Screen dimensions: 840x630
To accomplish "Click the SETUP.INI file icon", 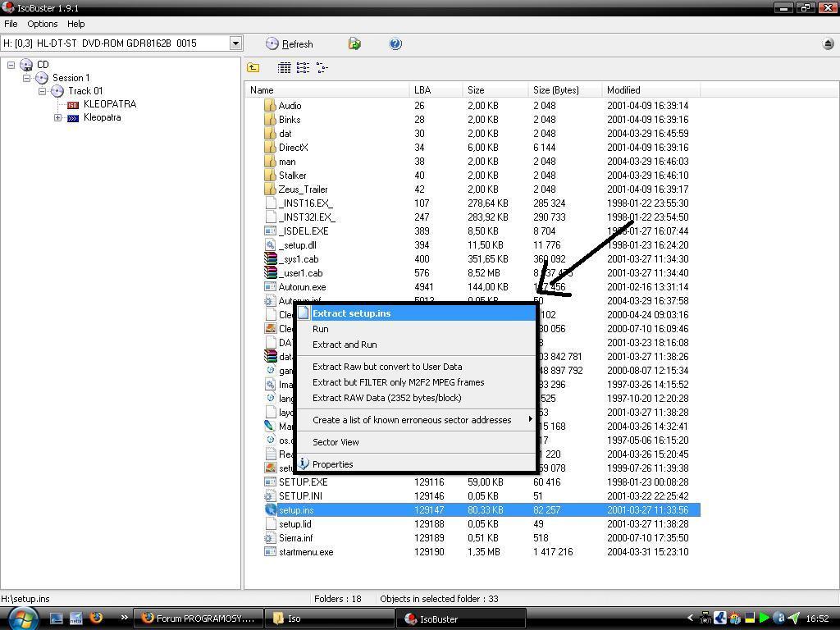I will point(271,496).
